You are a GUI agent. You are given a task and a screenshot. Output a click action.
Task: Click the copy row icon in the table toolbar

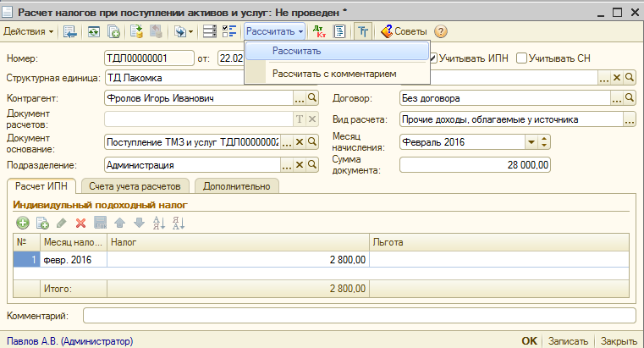[42, 223]
